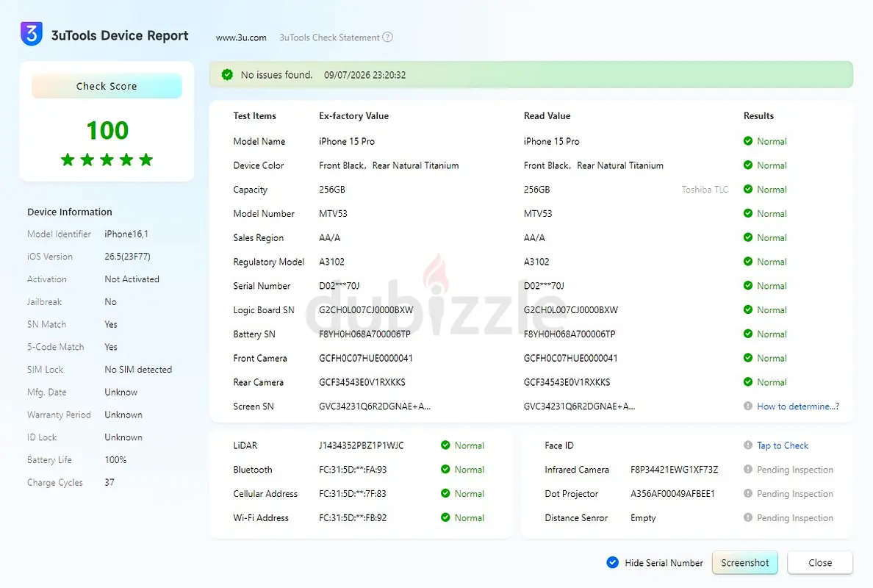873x588 pixels.
Task: Click the Check Score button
Action: 107,86
